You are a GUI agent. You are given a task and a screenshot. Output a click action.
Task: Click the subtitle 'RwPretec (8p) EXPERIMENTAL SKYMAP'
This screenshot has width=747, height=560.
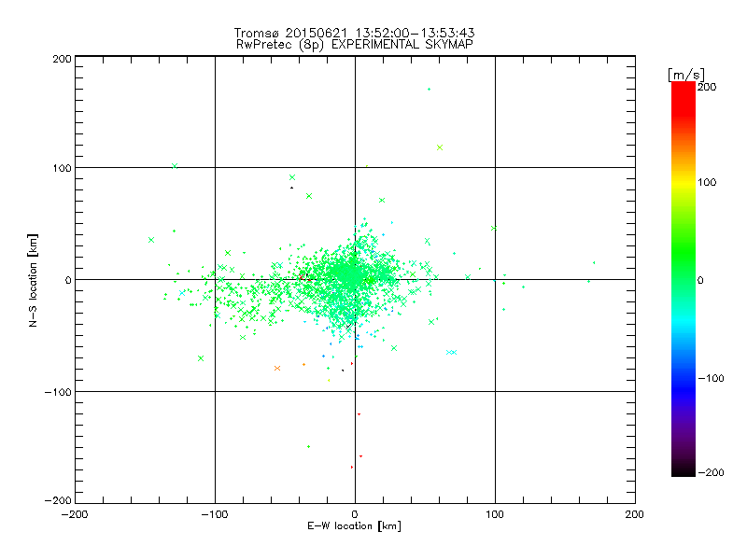[x=355, y=44]
